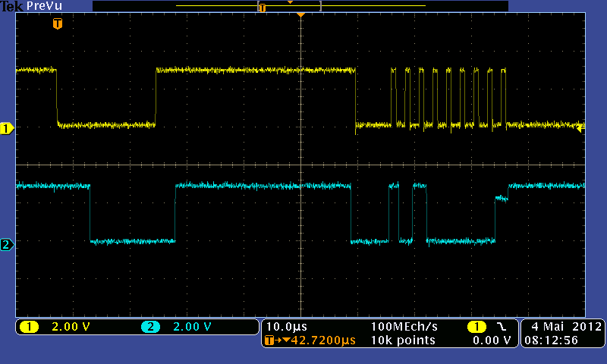Viewport: 607px width, 364px height.
Task: Click the channel 2 ground reference marker
Action: pyautogui.click(x=7, y=245)
